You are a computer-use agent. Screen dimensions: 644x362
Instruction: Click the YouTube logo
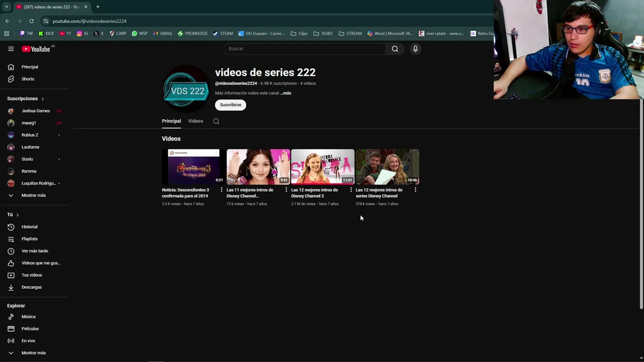pos(36,49)
